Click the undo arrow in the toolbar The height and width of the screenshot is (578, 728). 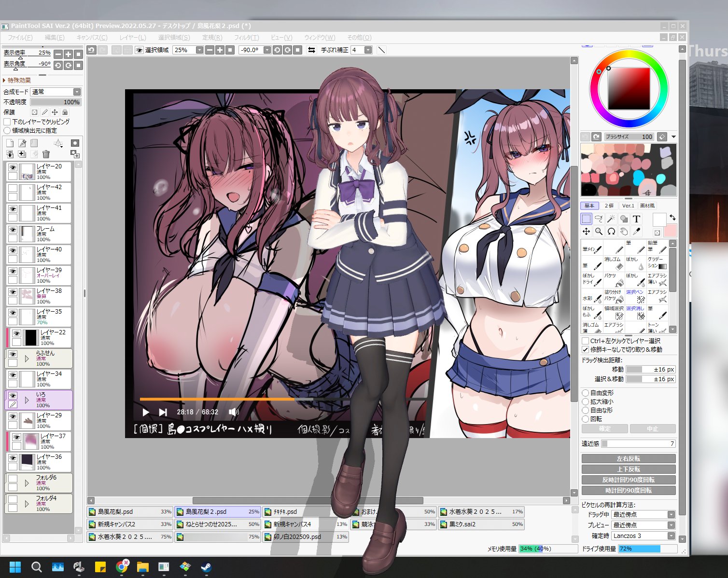click(91, 50)
